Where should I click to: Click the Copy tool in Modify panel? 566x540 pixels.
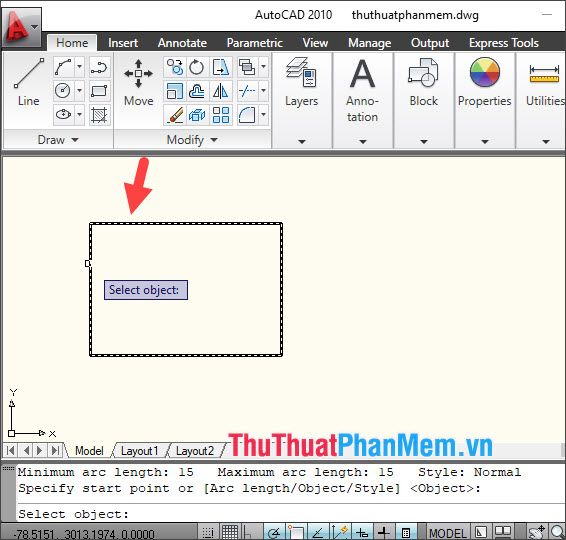pos(174,67)
